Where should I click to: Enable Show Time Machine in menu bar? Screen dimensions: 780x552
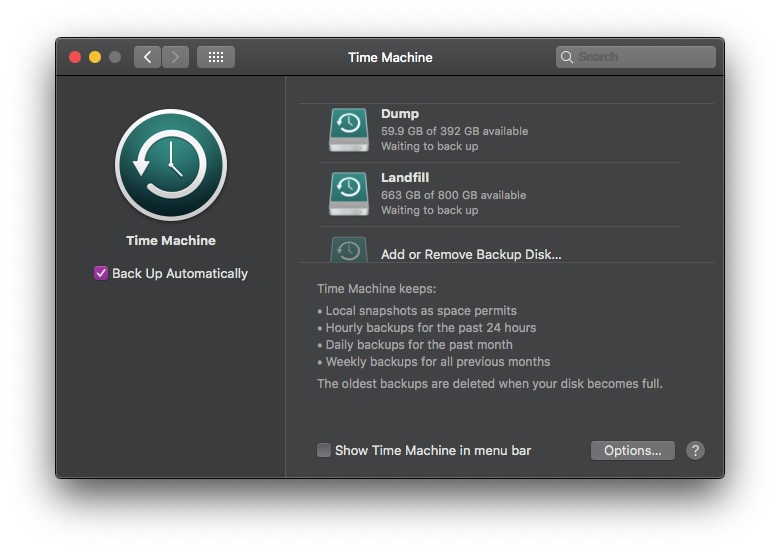click(324, 450)
